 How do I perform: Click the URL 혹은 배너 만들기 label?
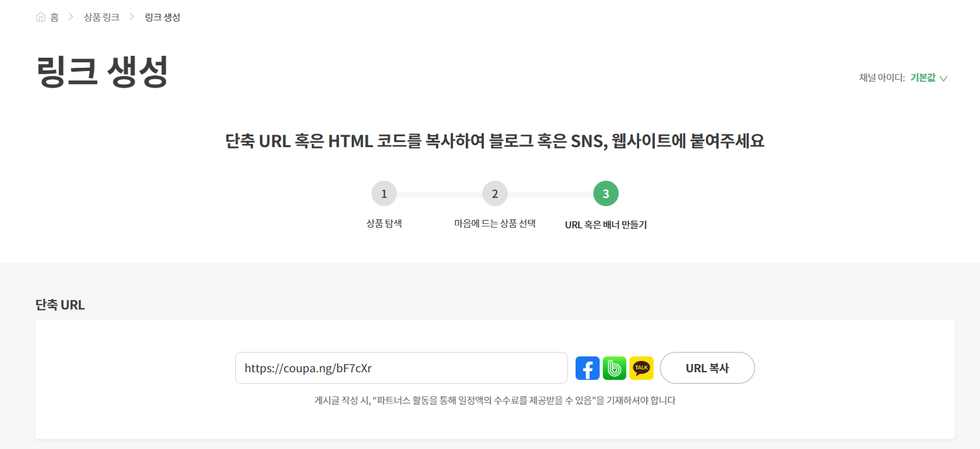[x=606, y=224]
